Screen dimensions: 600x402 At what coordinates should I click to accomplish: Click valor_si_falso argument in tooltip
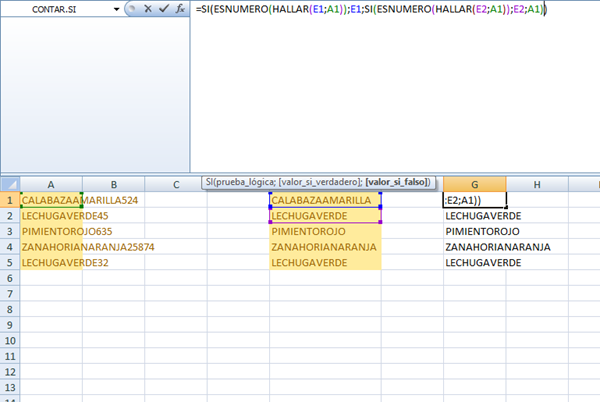click(x=397, y=181)
